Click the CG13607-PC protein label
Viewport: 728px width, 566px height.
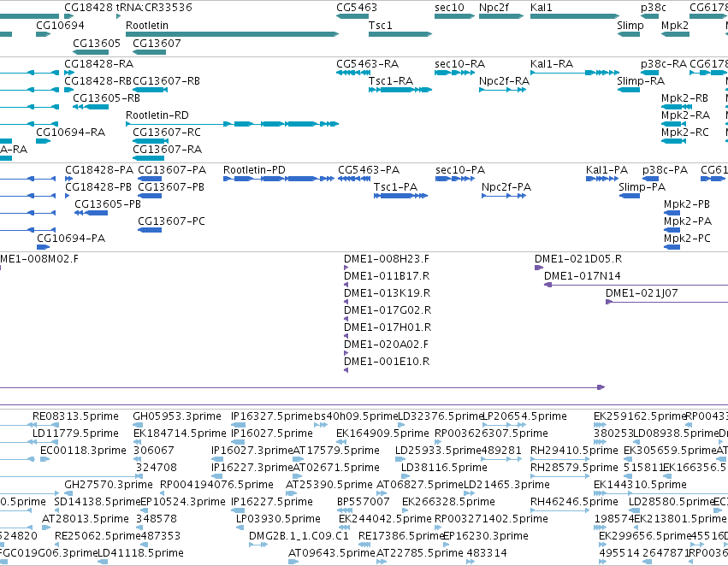pyautogui.click(x=171, y=221)
